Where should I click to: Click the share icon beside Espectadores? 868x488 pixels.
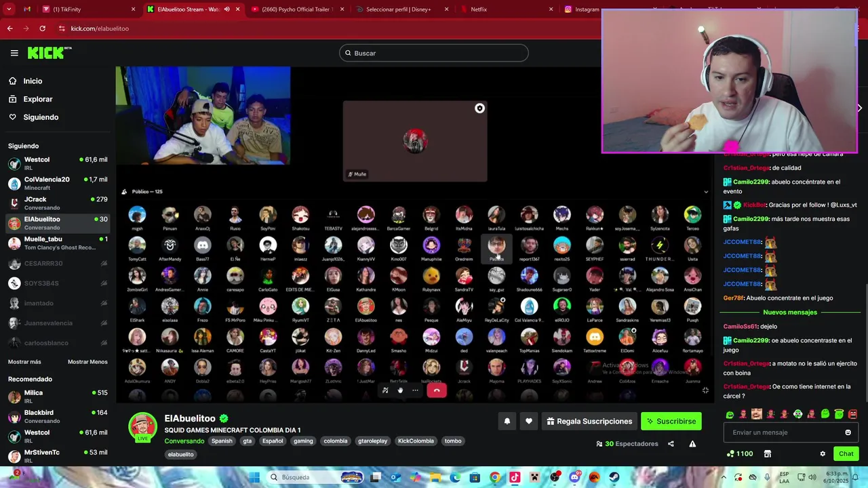pyautogui.click(x=671, y=444)
